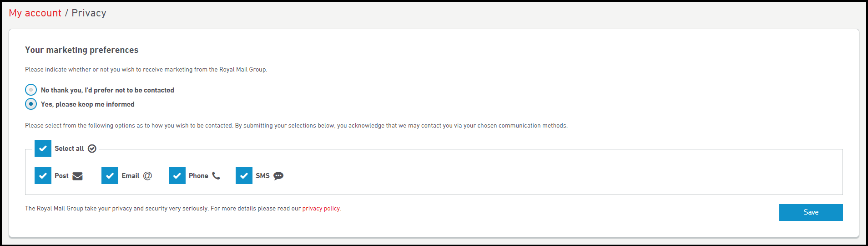Click the 'Your marketing preferences' heading
The width and height of the screenshot is (868, 246).
point(82,50)
